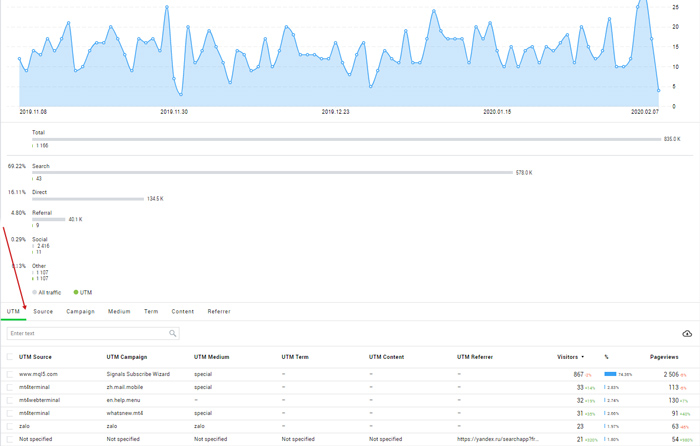This screenshot has width=700, height=446.
Task: Click the cloud download export icon
Action: [x=687, y=333]
